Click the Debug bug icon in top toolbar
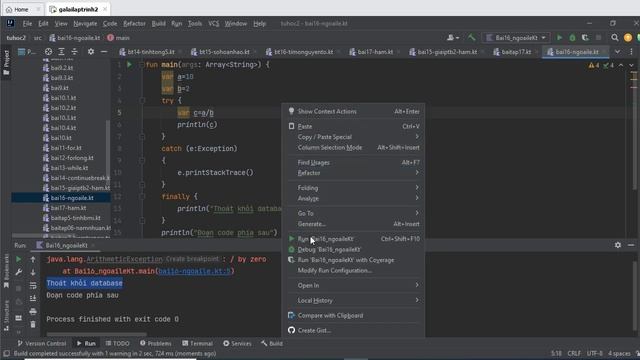The height and width of the screenshot is (360, 640). tap(572, 38)
